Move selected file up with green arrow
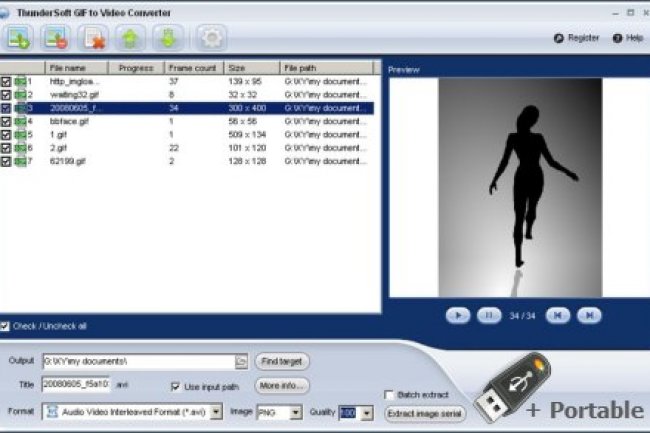Viewport: 650px width, 433px height. pos(130,38)
